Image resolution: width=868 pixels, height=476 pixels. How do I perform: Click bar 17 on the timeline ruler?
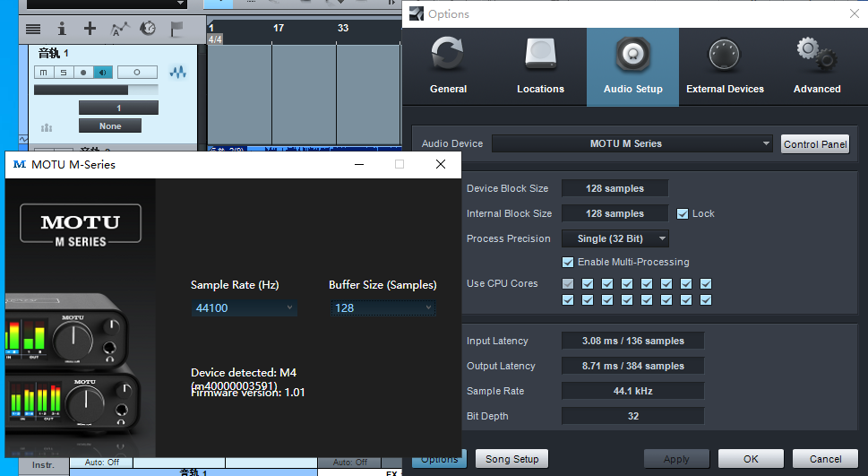279,28
